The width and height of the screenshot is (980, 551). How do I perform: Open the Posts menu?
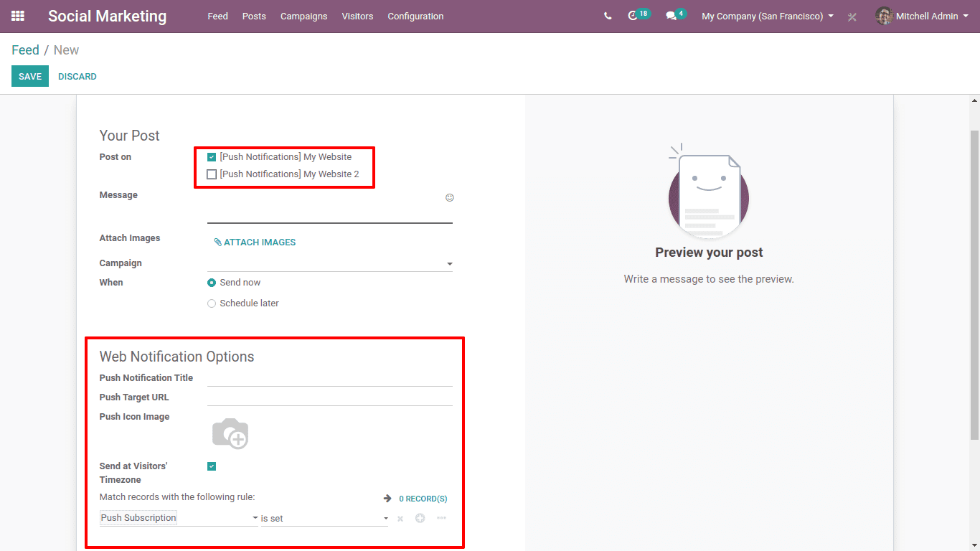pyautogui.click(x=254, y=16)
